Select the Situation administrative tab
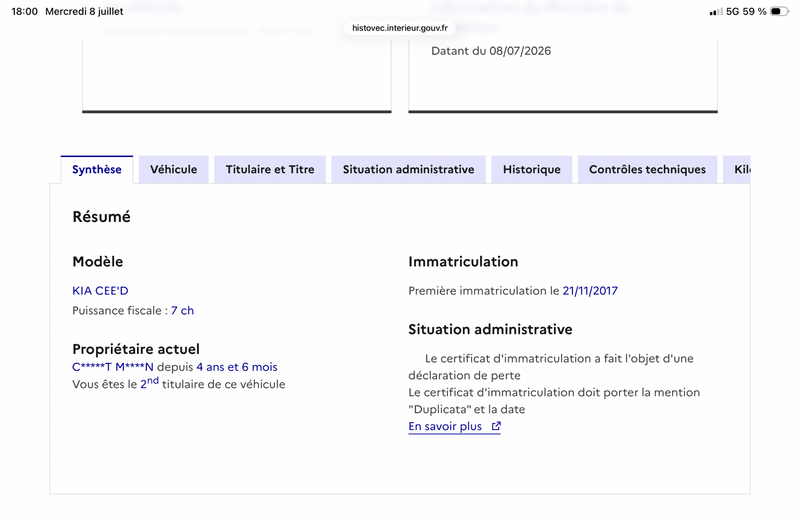Image resolution: width=800 pixels, height=525 pixels. point(408,169)
